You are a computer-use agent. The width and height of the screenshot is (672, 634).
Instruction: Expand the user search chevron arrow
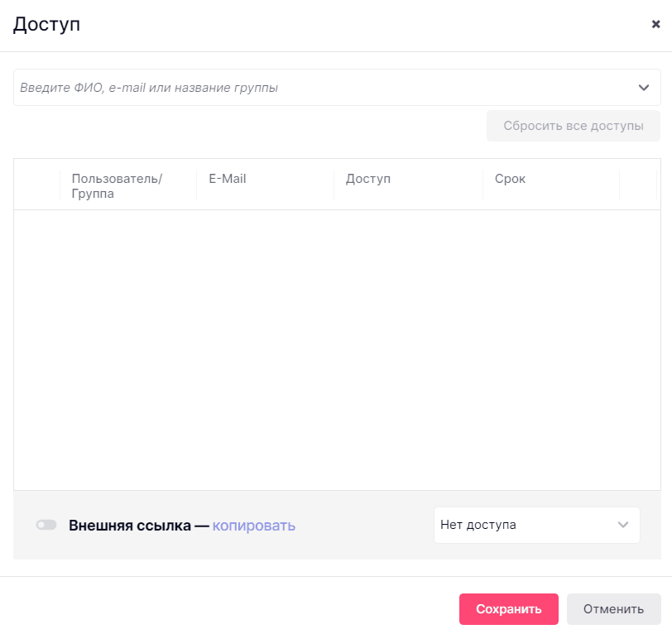coord(644,88)
